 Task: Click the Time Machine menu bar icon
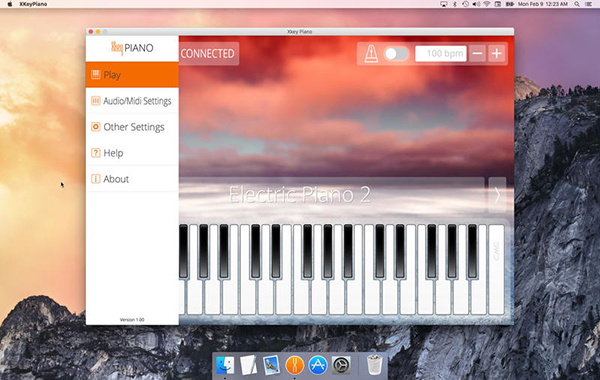click(x=465, y=4)
